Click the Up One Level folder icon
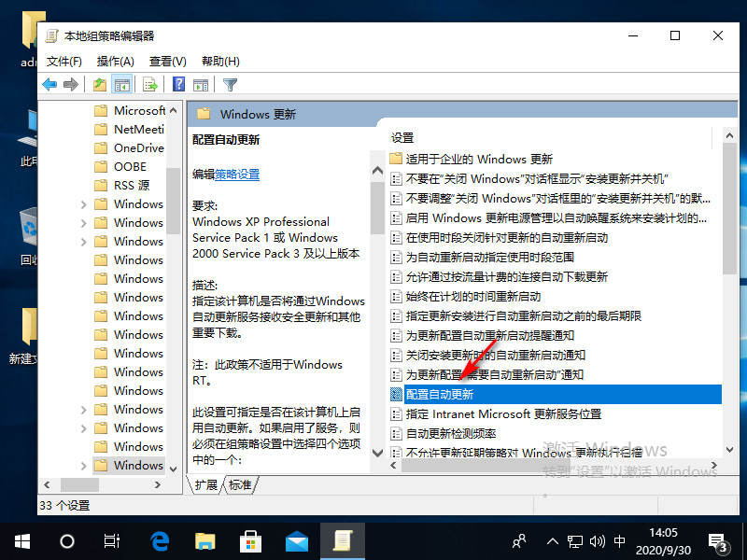The height and width of the screenshot is (560, 747). click(x=100, y=85)
